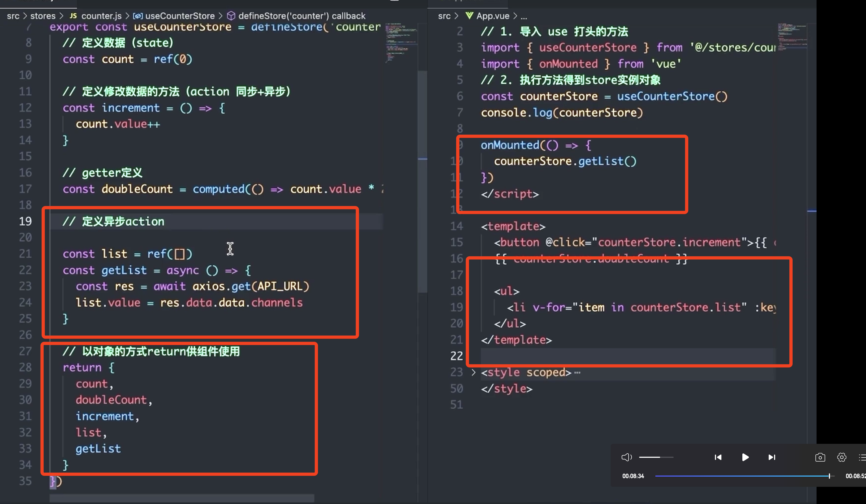Take a snapshot with camera icon
The width and height of the screenshot is (866, 504).
(x=820, y=457)
